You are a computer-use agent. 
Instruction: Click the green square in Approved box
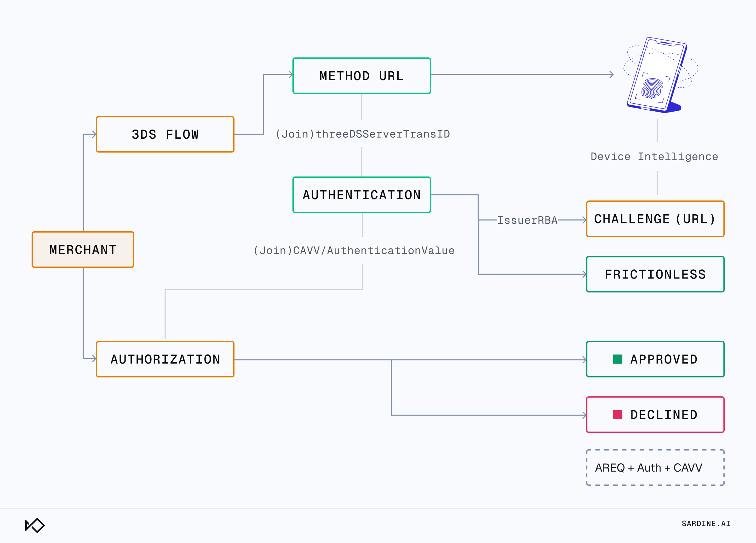click(x=617, y=359)
